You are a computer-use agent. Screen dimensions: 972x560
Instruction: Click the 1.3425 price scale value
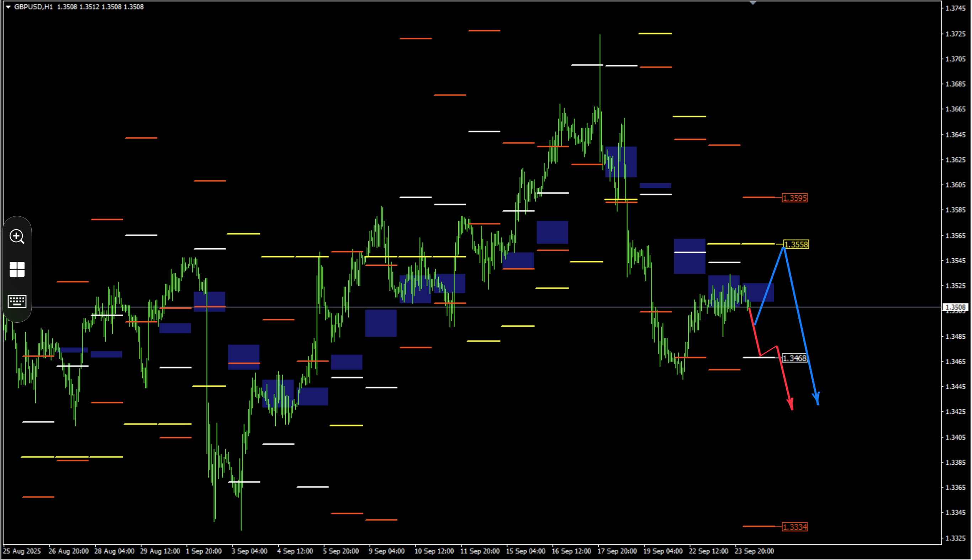(x=955, y=412)
